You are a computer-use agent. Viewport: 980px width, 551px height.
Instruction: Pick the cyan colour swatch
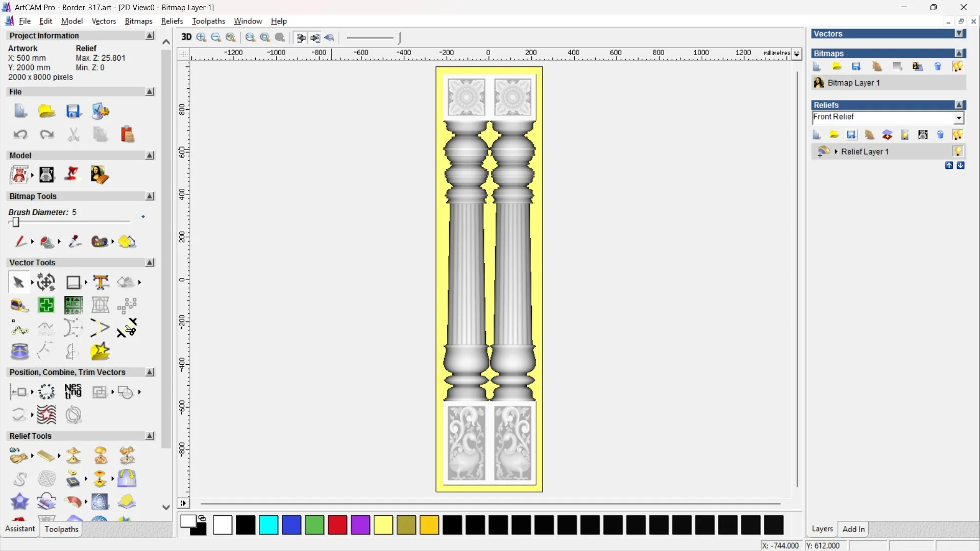click(x=268, y=525)
